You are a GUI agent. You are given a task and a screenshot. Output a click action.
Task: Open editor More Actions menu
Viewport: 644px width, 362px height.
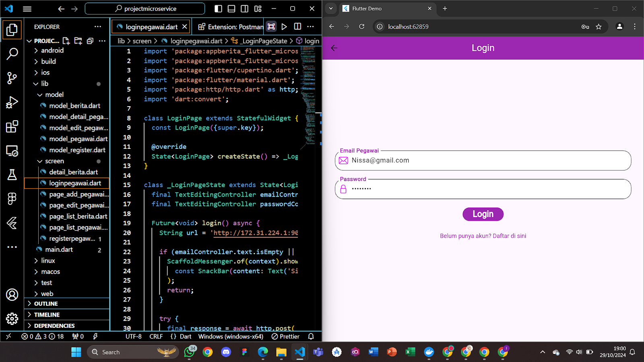click(x=310, y=27)
